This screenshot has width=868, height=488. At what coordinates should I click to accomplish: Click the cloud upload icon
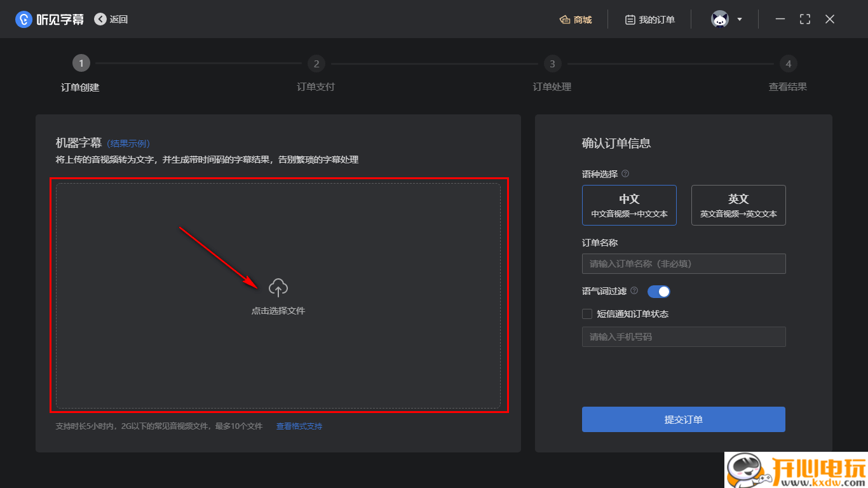(x=278, y=288)
